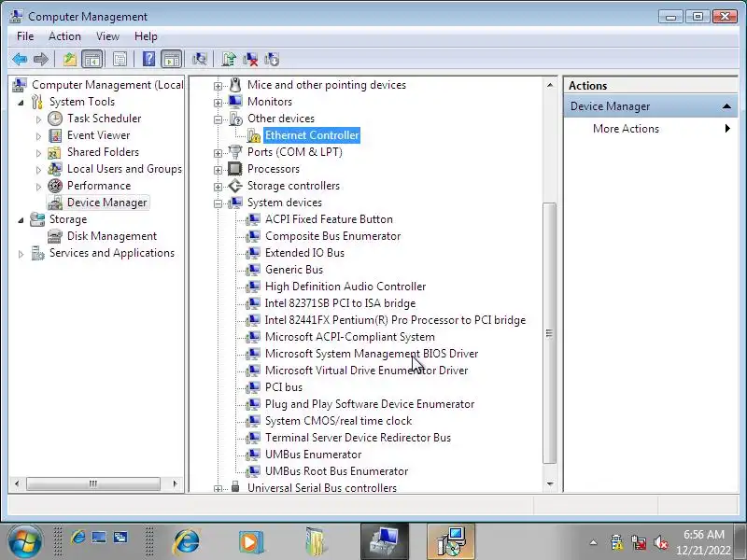Image resolution: width=747 pixels, height=560 pixels.
Task: Open Windows Explorer library taskbar icon
Action: 317,541
